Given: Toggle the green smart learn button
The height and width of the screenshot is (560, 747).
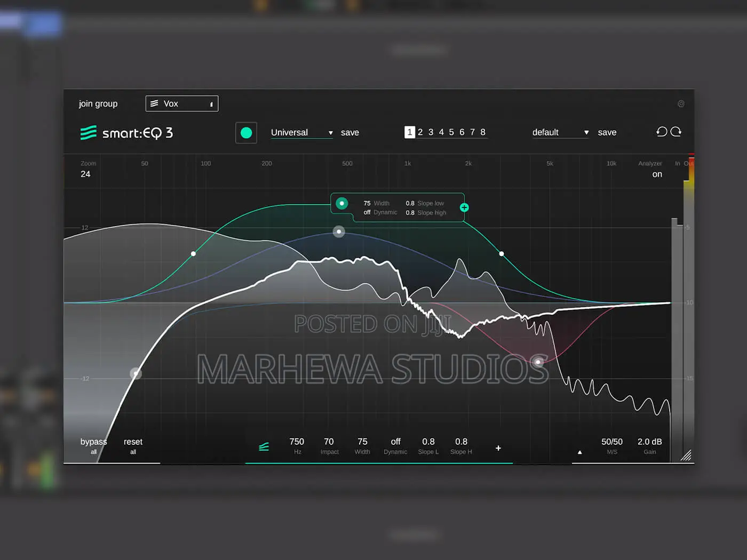Looking at the screenshot, I should [246, 133].
